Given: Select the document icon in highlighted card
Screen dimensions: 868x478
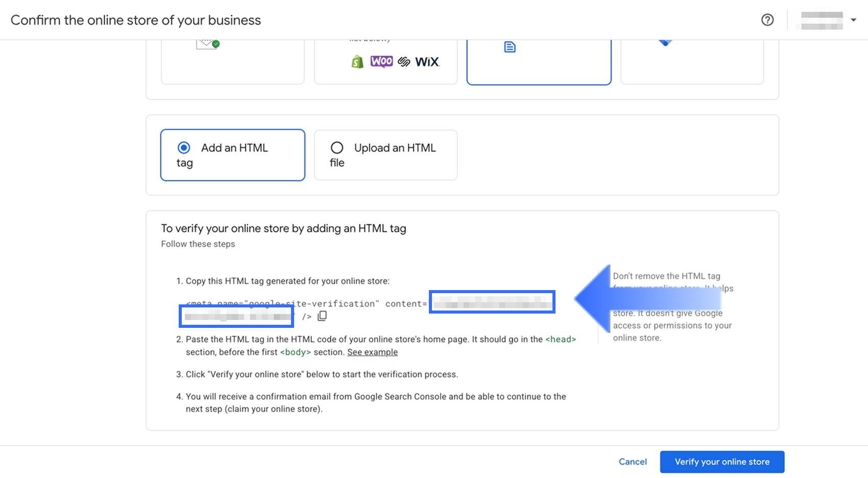Looking at the screenshot, I should (x=510, y=47).
